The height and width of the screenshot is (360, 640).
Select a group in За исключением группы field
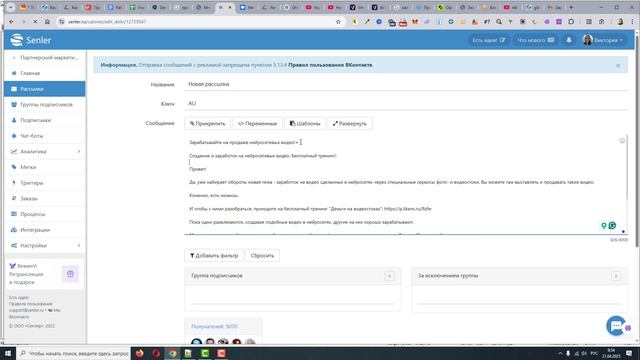point(519,298)
